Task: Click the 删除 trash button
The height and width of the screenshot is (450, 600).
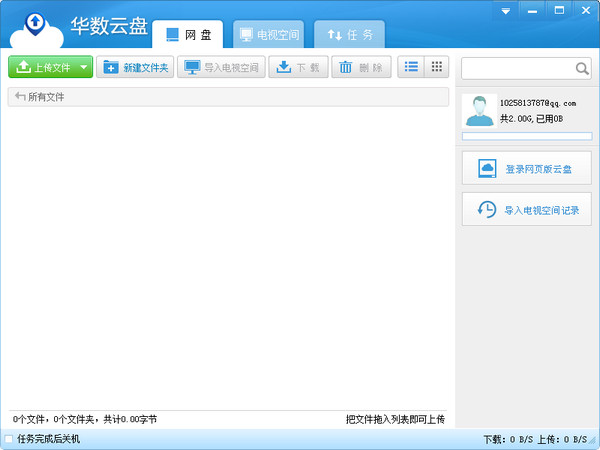Action: pos(360,68)
